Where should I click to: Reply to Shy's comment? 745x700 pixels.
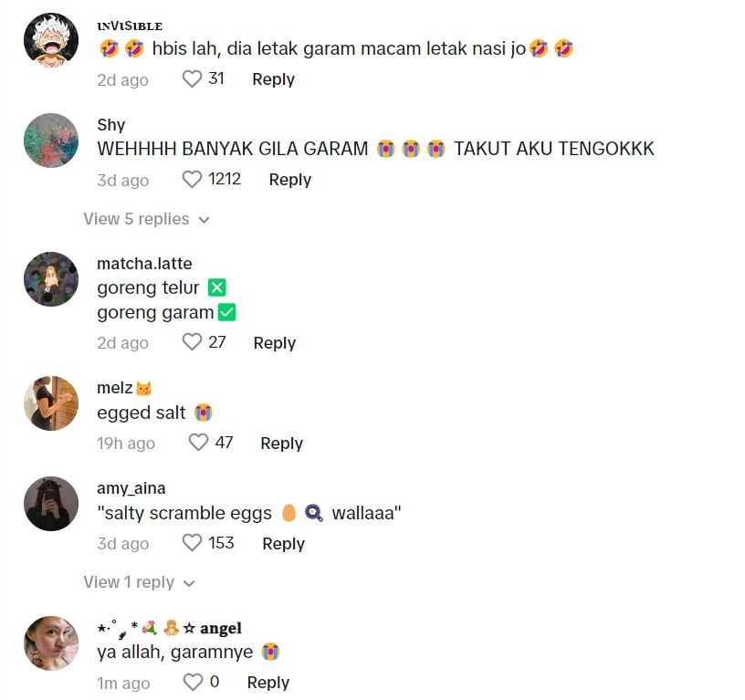point(289,180)
